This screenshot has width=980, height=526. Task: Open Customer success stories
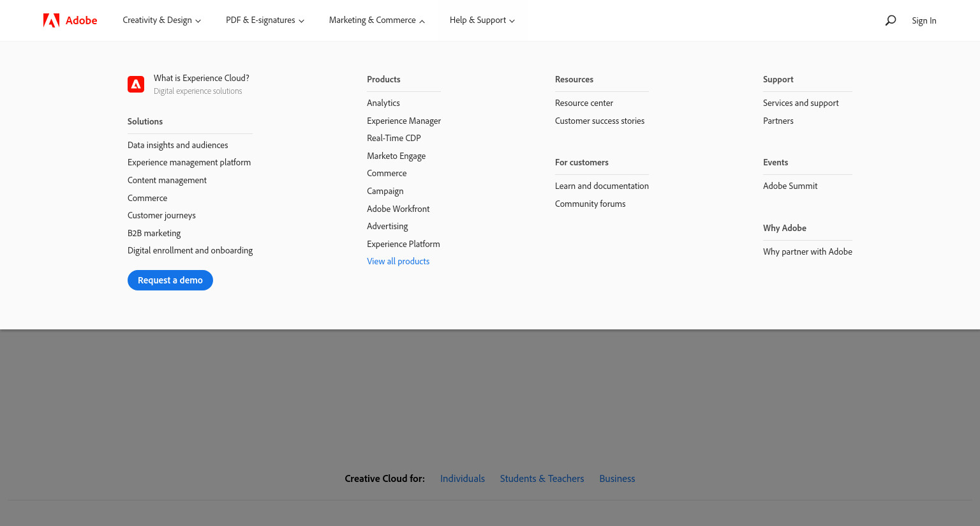(x=600, y=121)
